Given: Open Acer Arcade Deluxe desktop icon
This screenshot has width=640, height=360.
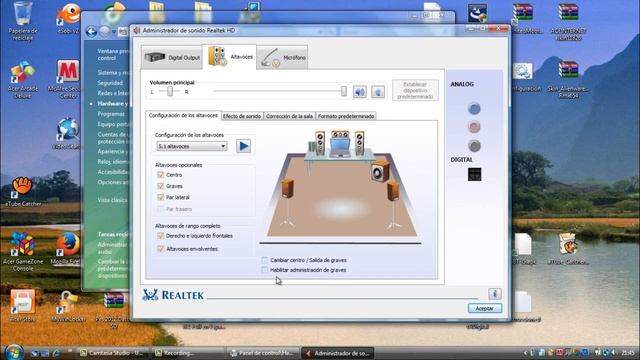Looking at the screenshot, I should 22,80.
